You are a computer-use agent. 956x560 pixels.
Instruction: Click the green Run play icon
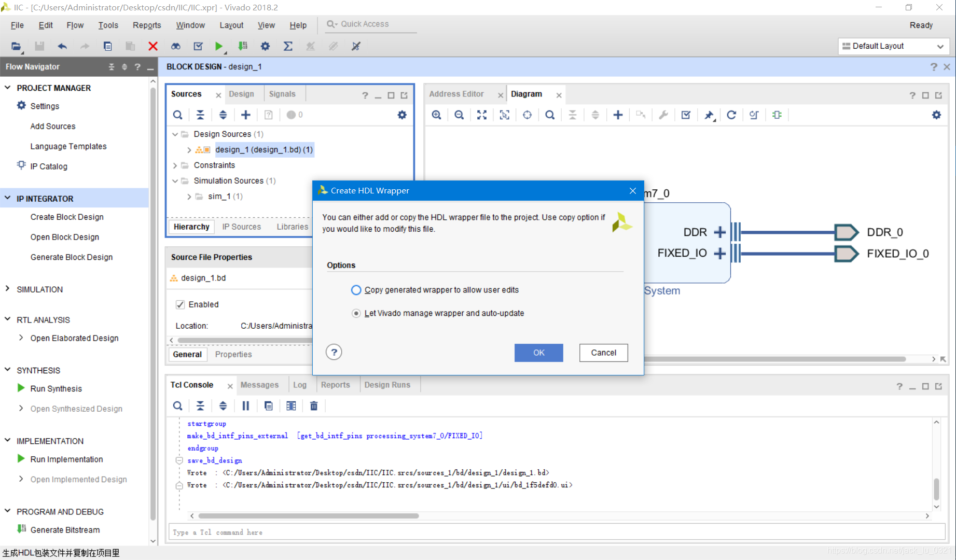pos(219,46)
